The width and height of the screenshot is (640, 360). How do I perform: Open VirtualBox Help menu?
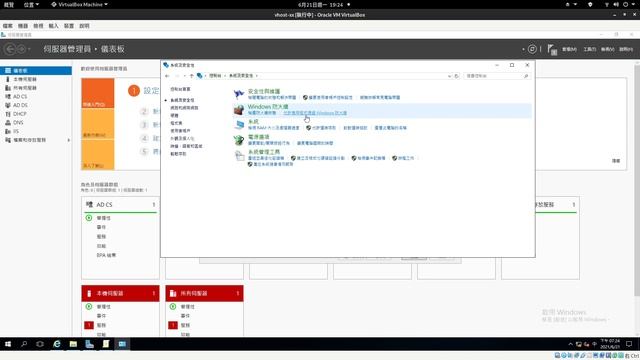(x=84, y=26)
